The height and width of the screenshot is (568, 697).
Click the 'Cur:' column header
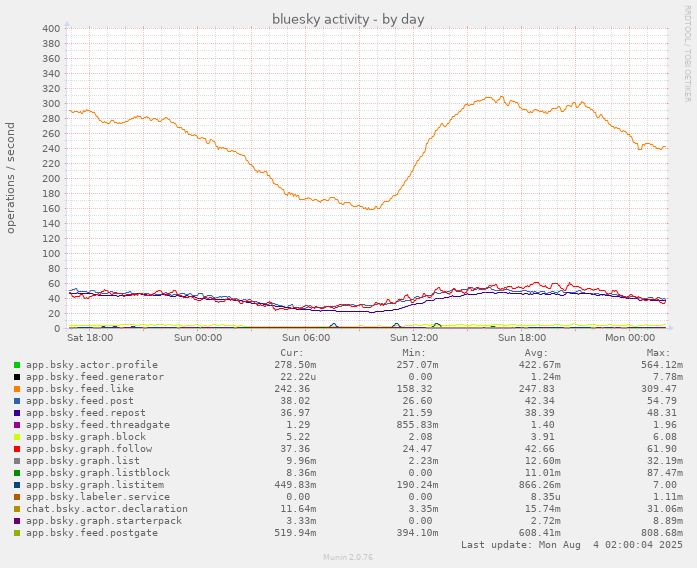(x=292, y=353)
